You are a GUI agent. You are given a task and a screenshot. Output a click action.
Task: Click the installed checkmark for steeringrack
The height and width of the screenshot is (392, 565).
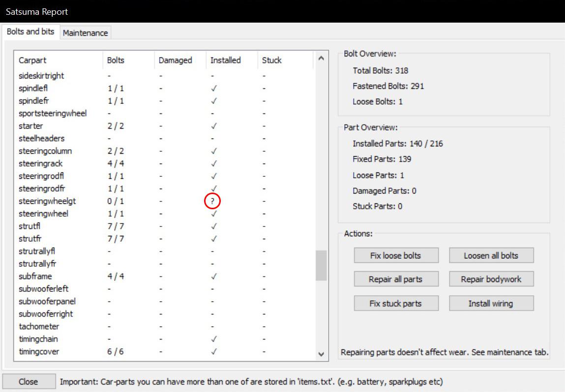[214, 164]
